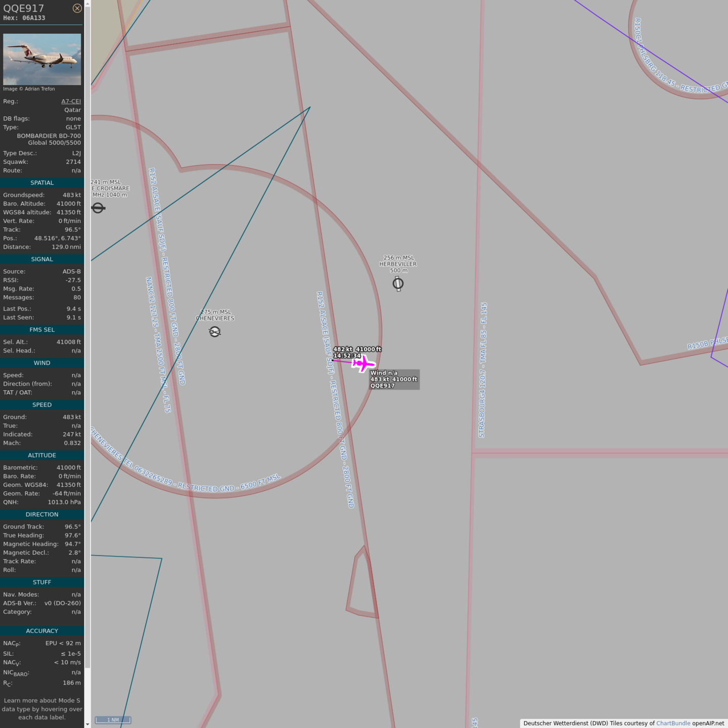Select the Chenevieres airfield symbol
728x728 pixels.
(x=215, y=332)
